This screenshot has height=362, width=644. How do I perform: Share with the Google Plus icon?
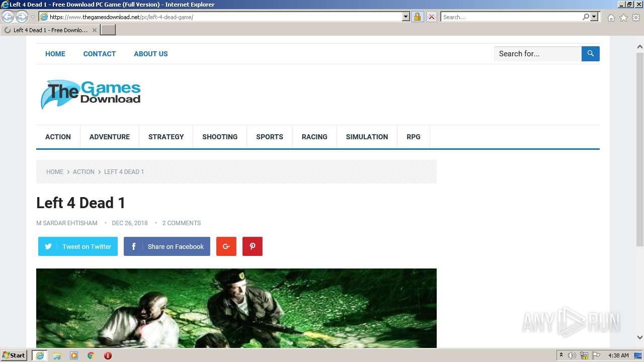click(226, 246)
